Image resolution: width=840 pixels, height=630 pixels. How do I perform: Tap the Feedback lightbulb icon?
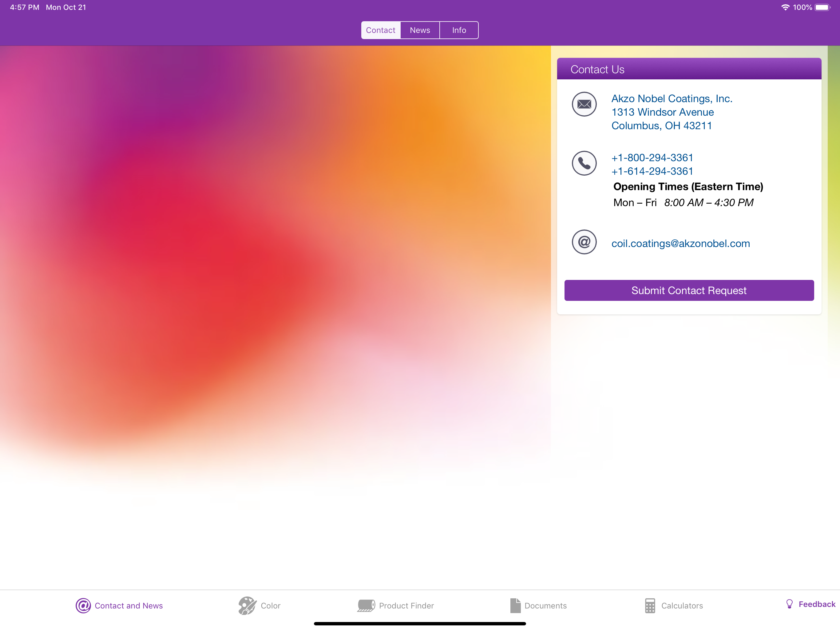pos(789,604)
